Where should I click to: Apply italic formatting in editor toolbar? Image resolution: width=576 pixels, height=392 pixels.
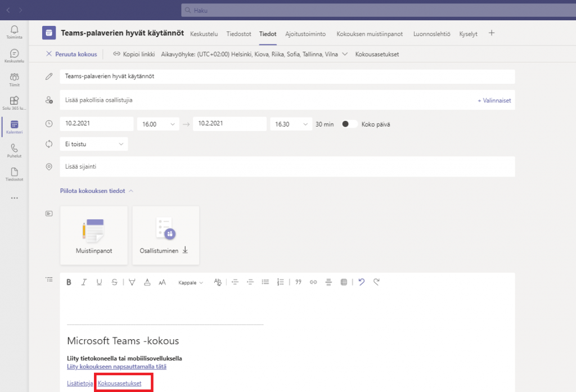[84, 282]
